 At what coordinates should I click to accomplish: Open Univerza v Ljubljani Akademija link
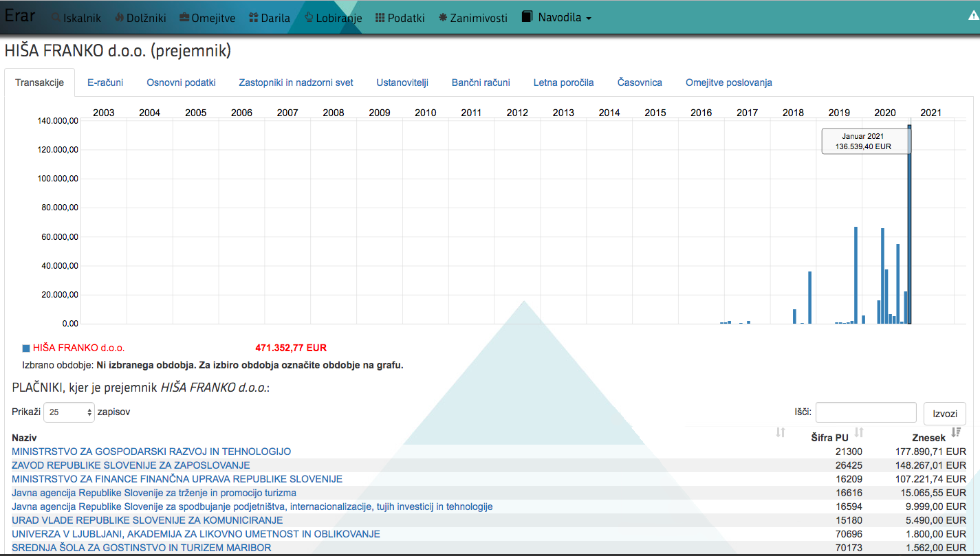[196, 534]
